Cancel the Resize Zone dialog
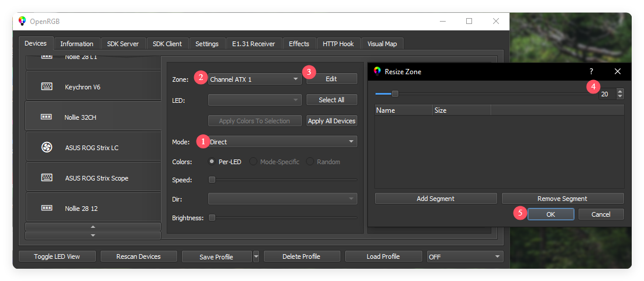This screenshot has height=281, width=644. (x=601, y=214)
